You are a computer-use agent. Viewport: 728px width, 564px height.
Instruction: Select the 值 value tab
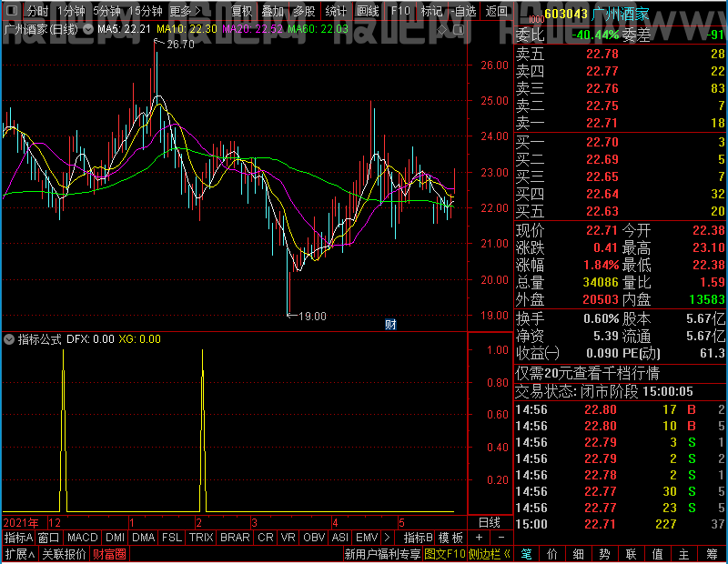(x=658, y=554)
